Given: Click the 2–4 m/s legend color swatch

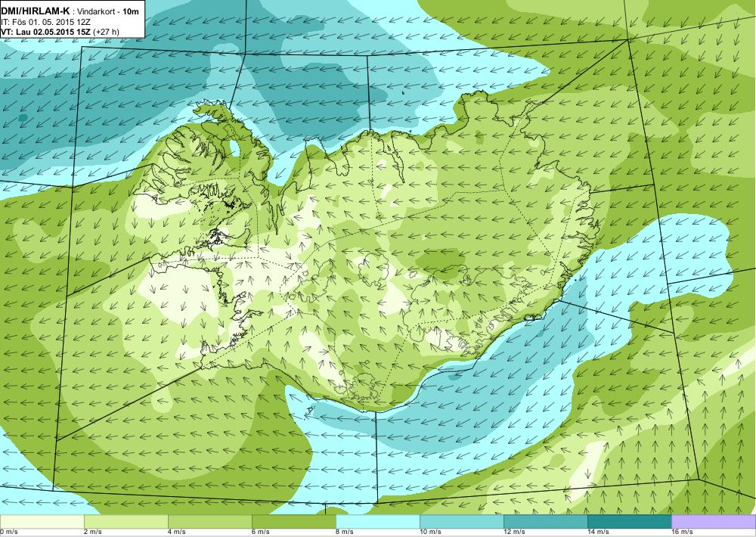Looking at the screenshot, I should click(125, 522).
